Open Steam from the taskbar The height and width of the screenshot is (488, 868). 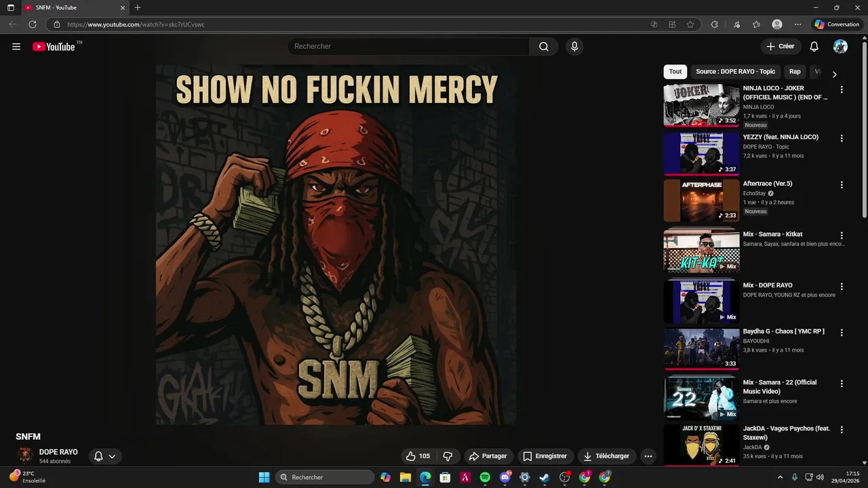(544, 477)
